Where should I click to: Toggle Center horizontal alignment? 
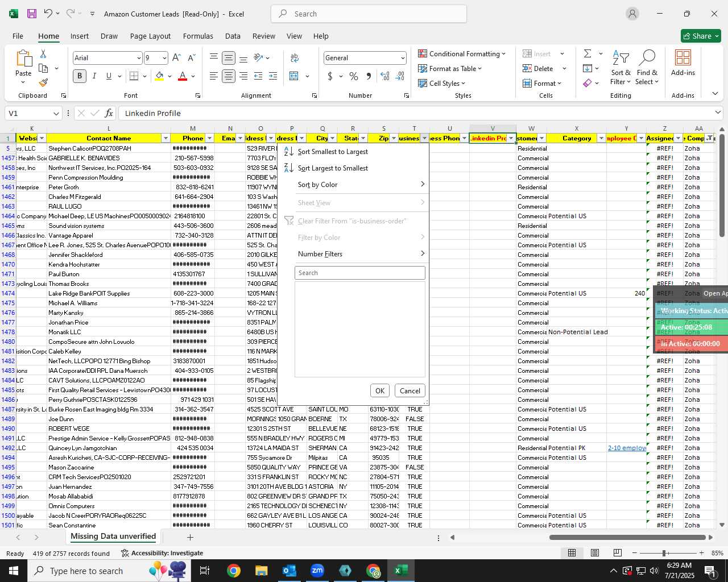point(229,76)
